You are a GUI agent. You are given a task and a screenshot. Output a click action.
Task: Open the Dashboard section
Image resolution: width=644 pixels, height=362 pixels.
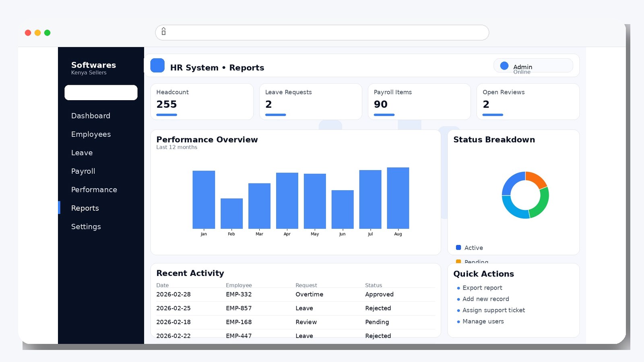tap(91, 115)
